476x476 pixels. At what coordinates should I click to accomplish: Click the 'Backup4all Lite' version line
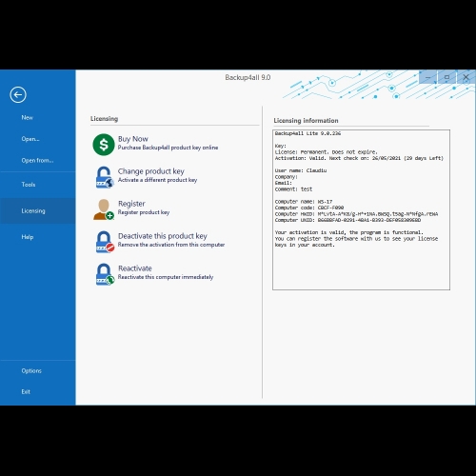307,133
